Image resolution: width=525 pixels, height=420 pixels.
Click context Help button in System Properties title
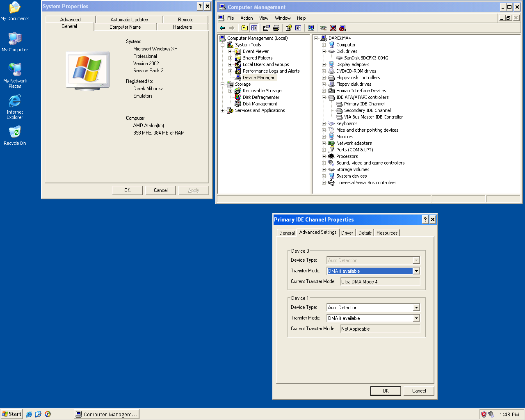pos(200,6)
